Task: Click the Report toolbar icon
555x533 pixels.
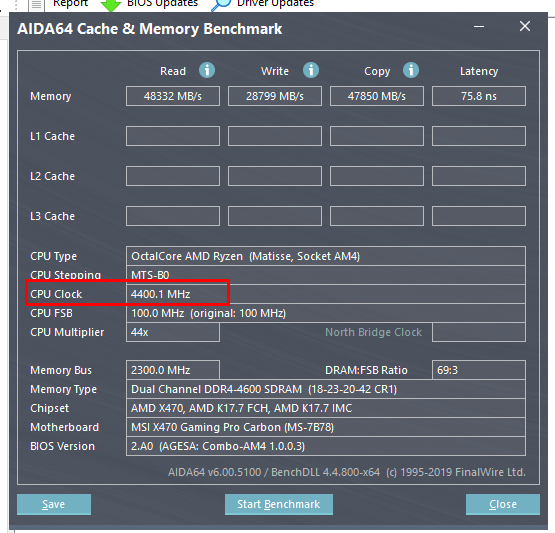Action: (36, 5)
